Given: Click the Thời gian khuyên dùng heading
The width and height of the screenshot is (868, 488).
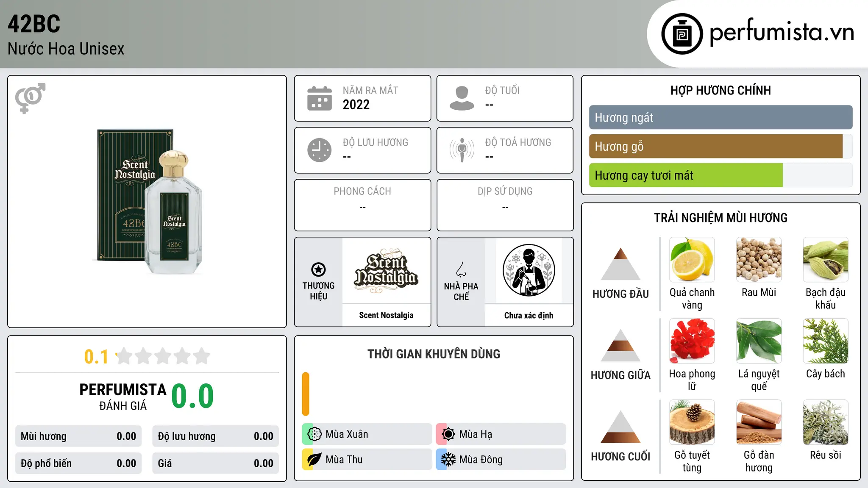Looking at the screenshot, I should coord(434,354).
